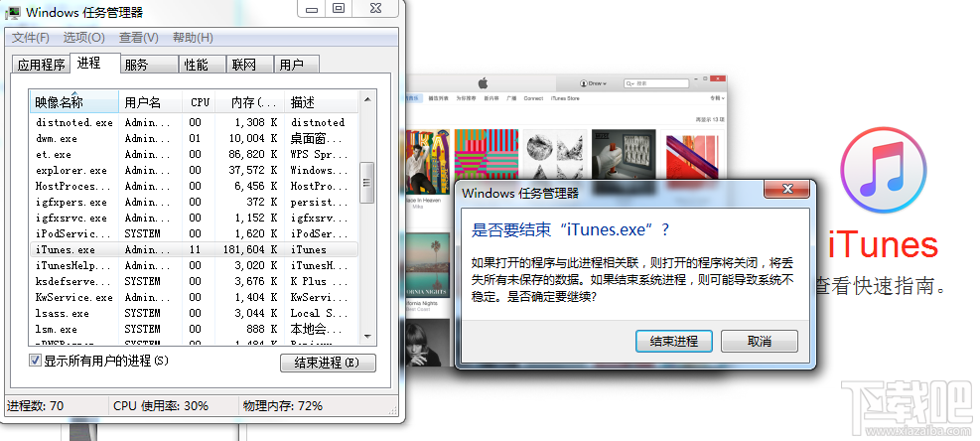Select the iTunes.exe process row

tap(194, 249)
